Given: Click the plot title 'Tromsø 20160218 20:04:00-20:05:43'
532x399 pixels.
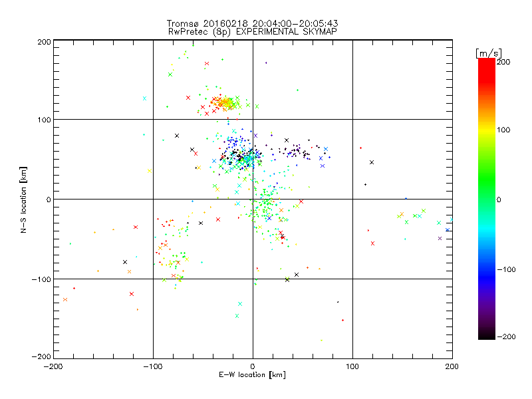Looking at the screenshot, I should tap(253, 23).
